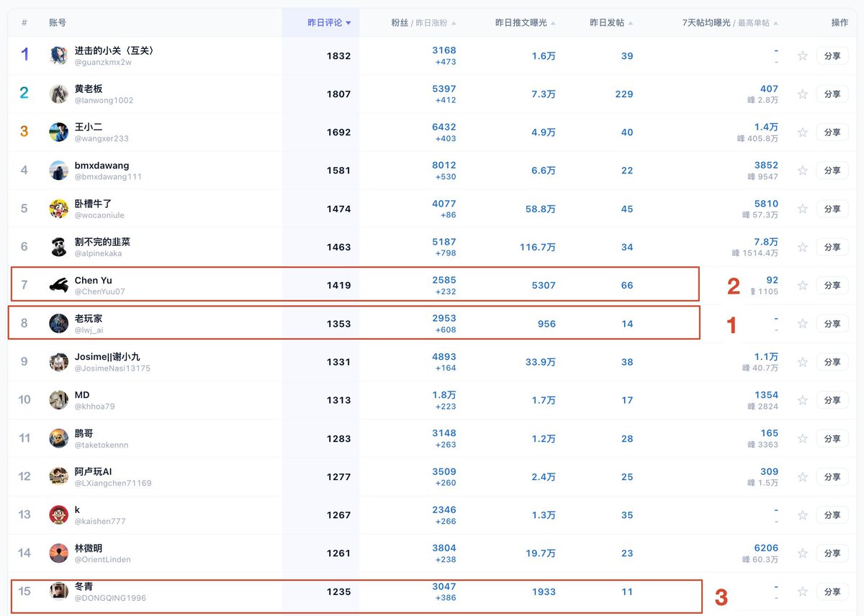864x616 pixels.
Task: Click the 116.7万 exposure value
Action: 538,247
